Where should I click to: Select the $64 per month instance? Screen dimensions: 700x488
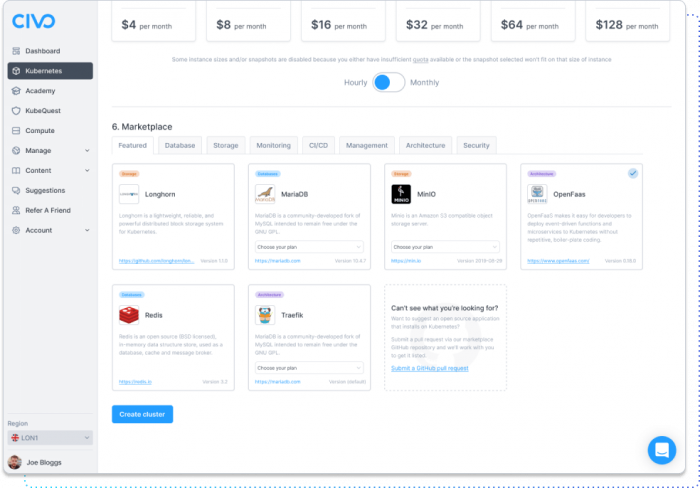tap(533, 21)
